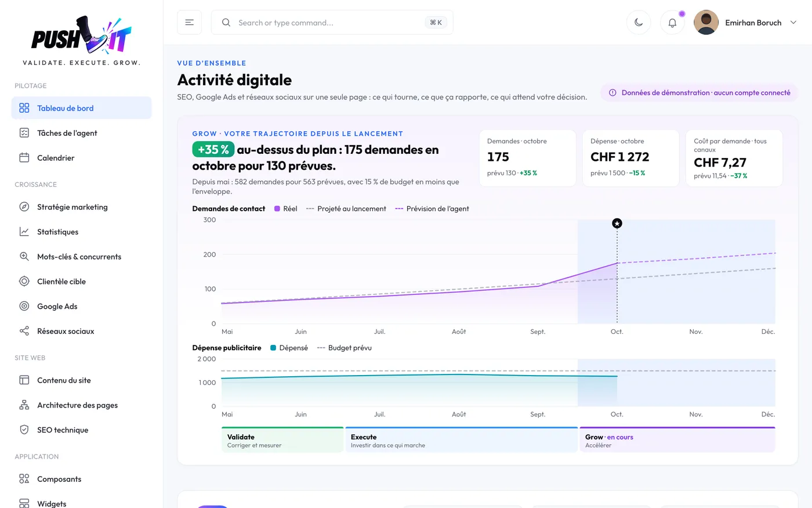
Task: Toggle the Dépensé series legend entry
Action: 289,348
